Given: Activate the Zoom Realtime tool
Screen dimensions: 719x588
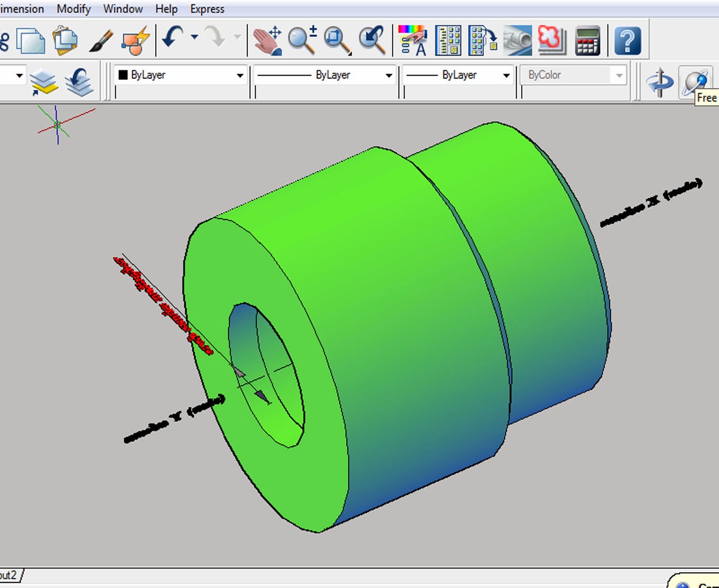Looking at the screenshot, I should (301, 39).
